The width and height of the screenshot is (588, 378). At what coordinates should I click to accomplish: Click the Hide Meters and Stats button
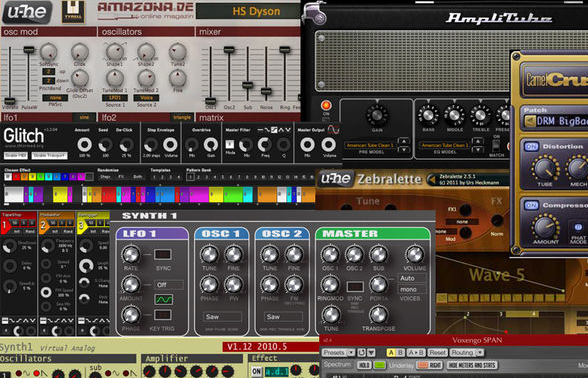pos(472,365)
